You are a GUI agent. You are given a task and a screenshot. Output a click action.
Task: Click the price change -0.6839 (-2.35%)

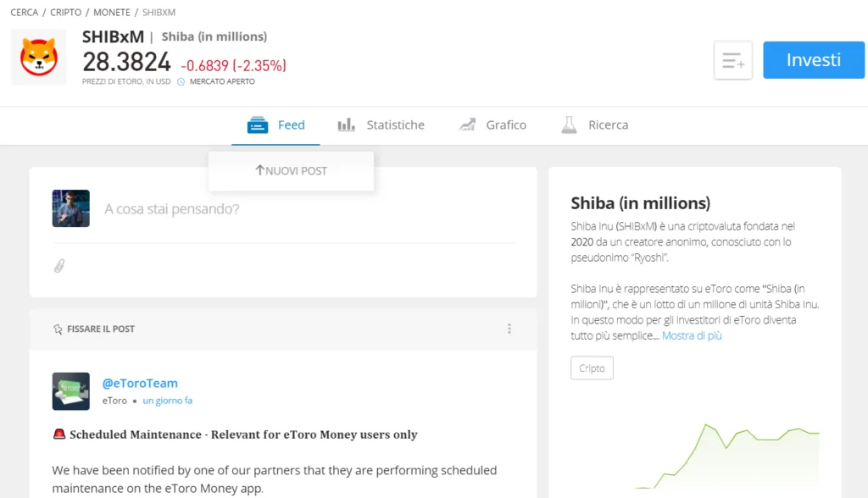pyautogui.click(x=234, y=66)
